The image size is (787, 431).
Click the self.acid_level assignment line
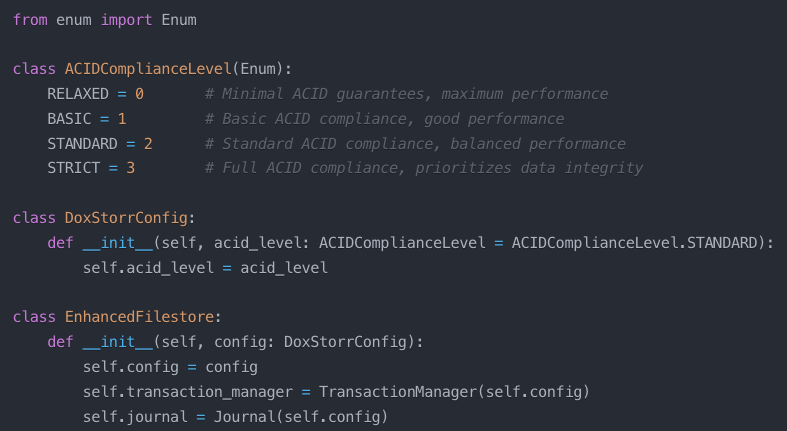click(x=205, y=268)
